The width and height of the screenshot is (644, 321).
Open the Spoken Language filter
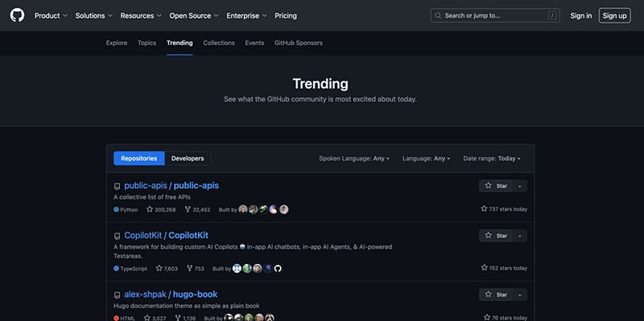[354, 158]
